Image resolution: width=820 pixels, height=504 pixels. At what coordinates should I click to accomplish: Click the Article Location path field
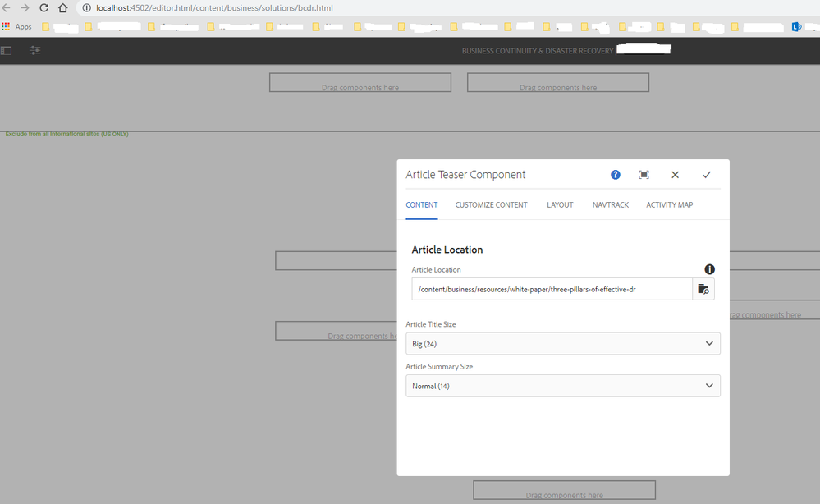click(552, 289)
